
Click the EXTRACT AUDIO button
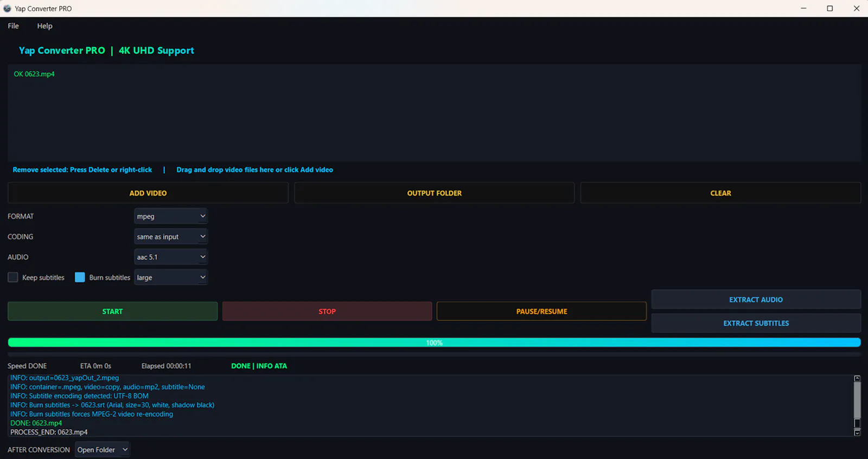coord(756,300)
